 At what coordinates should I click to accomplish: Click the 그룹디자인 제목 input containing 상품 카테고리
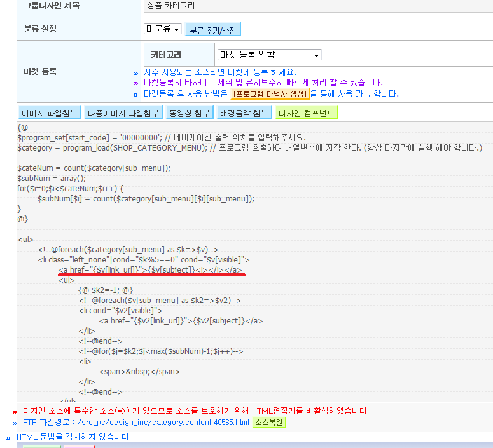click(318, 6)
